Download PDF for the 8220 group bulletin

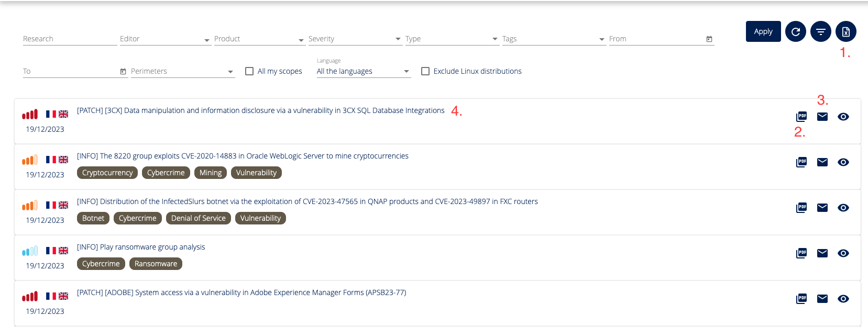(801, 162)
